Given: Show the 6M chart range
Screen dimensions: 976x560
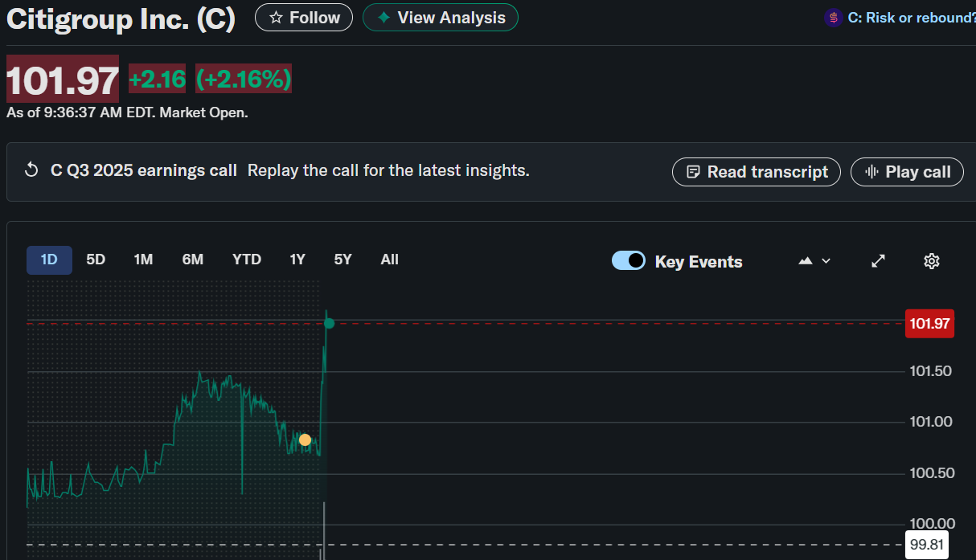Looking at the screenshot, I should (193, 260).
